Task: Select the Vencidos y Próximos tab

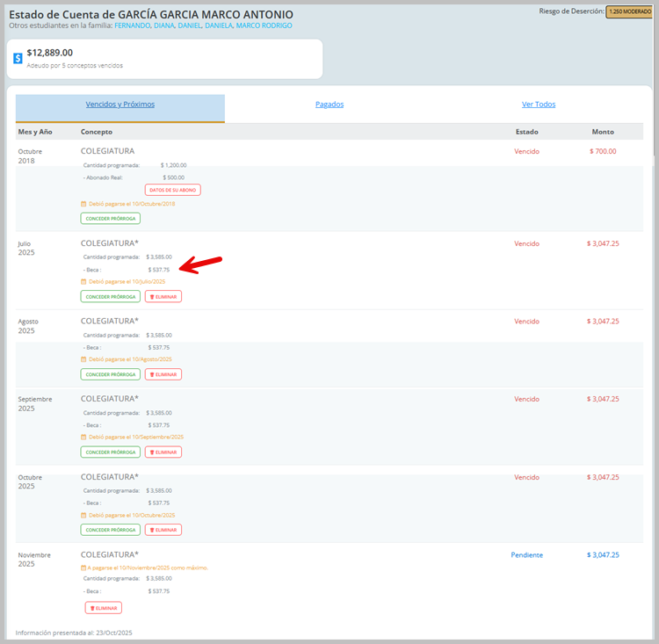Action: coord(120,105)
